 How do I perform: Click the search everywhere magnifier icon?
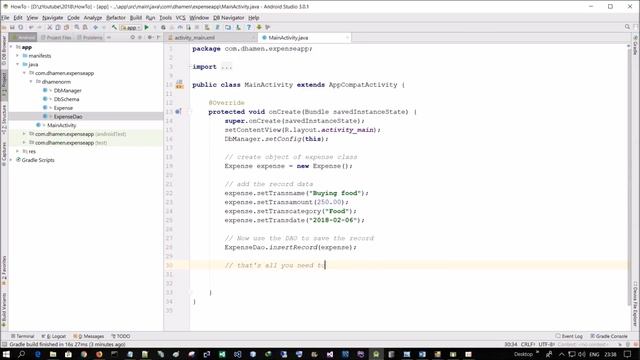pyautogui.click(x=627, y=27)
